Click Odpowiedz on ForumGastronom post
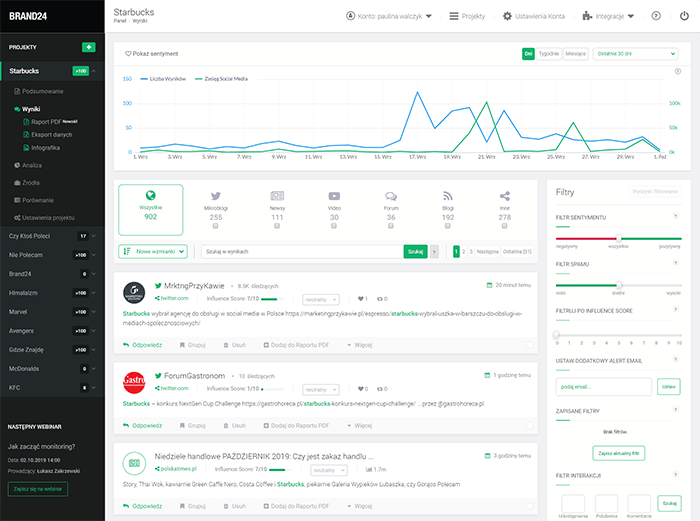This screenshot has width=700, height=521. tap(142, 426)
